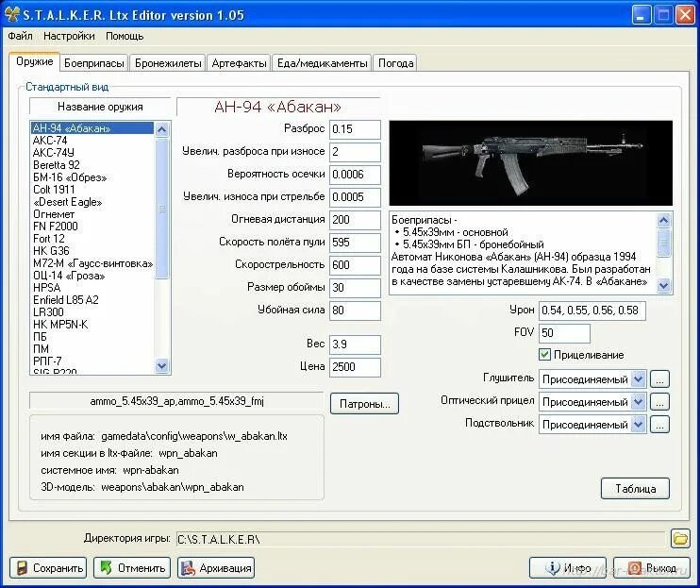Screen dimensions: 700x588
Task: Click the Огневая дистанция field
Action: [355, 220]
